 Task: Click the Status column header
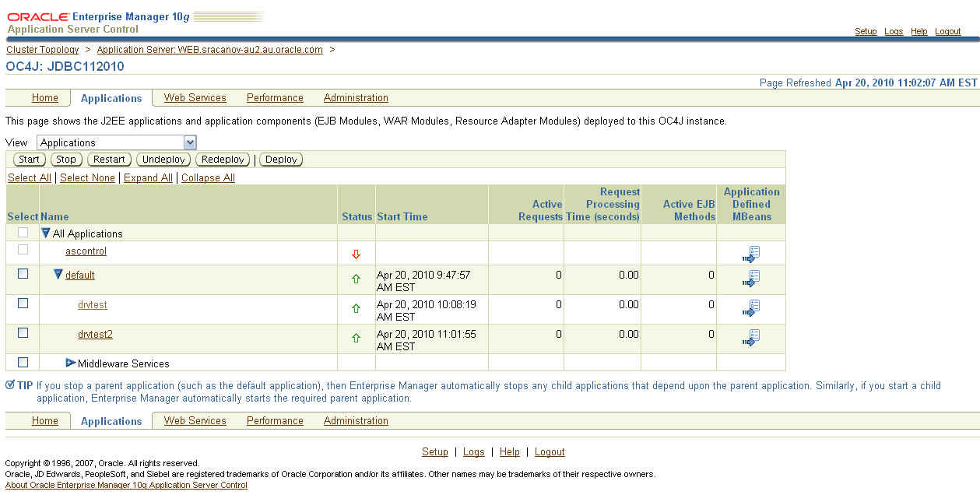357,216
